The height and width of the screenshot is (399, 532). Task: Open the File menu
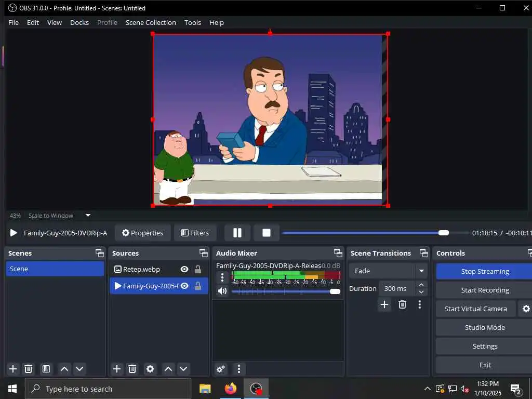(13, 22)
